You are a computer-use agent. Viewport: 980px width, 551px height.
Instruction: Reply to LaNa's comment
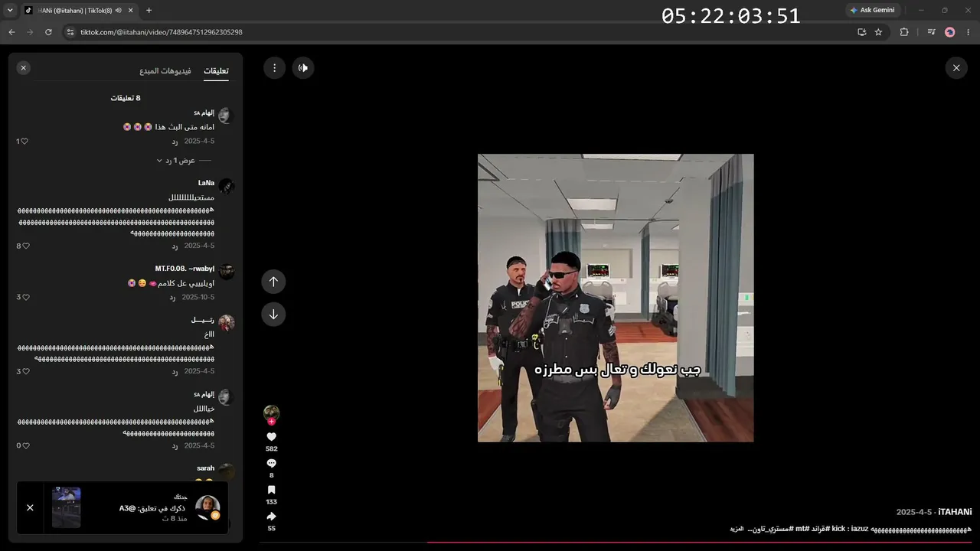[x=175, y=246]
